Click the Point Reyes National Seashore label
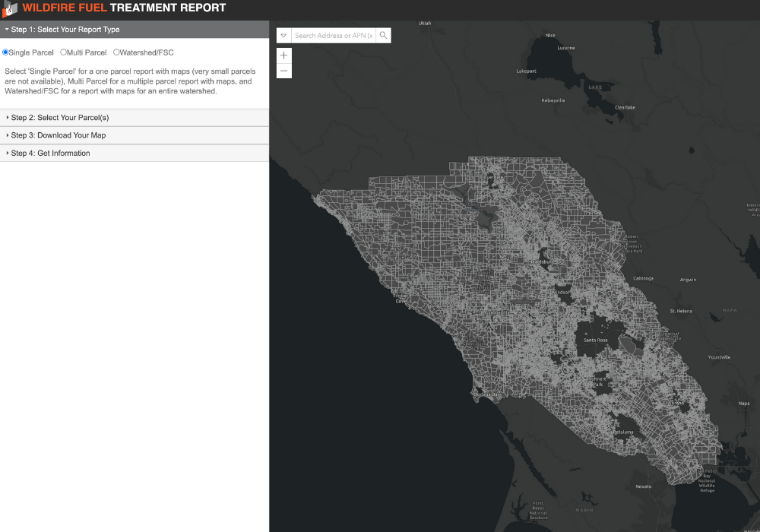760x532 pixels. point(538,511)
